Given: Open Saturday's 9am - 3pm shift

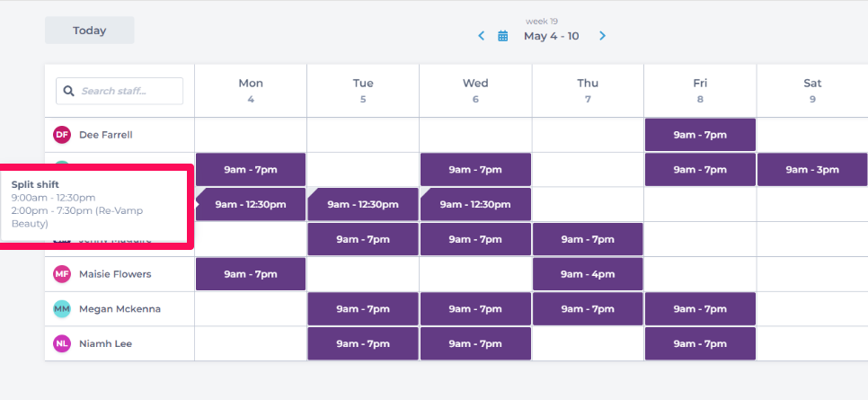Looking at the screenshot, I should (812, 170).
